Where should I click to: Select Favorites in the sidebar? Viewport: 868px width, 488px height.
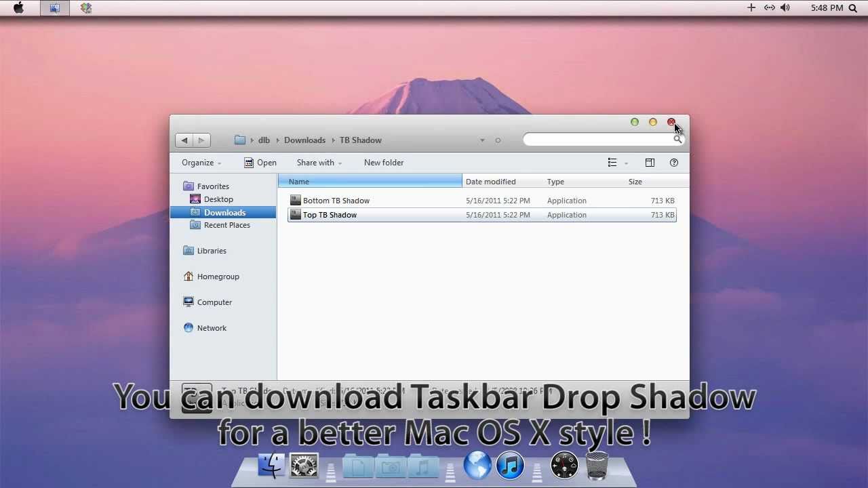(213, 186)
